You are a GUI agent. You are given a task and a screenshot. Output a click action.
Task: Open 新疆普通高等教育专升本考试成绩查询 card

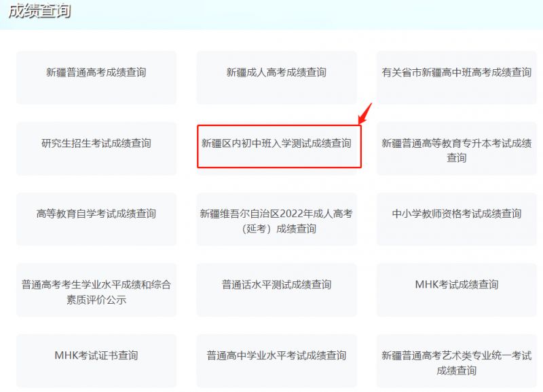coord(456,149)
